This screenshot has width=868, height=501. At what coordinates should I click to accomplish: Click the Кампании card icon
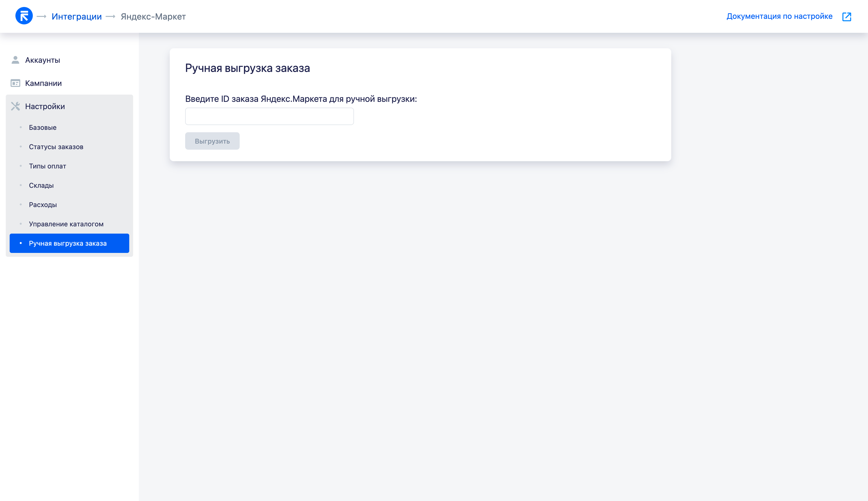click(15, 83)
